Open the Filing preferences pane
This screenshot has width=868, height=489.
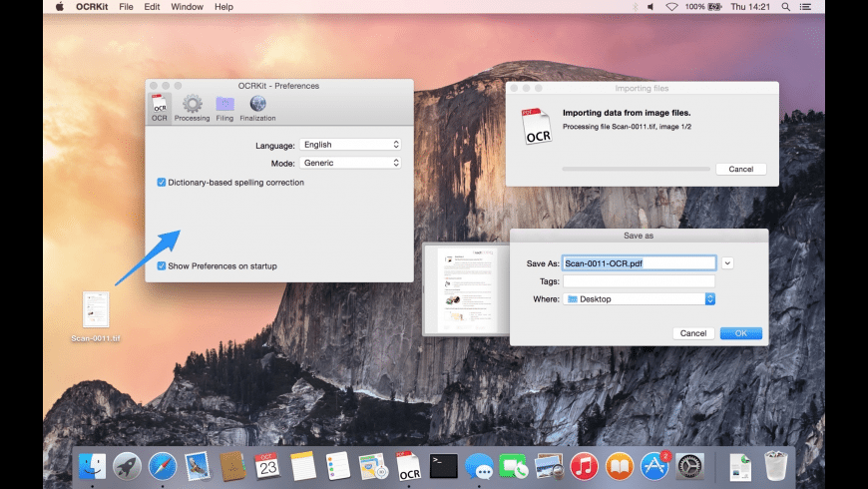224,108
